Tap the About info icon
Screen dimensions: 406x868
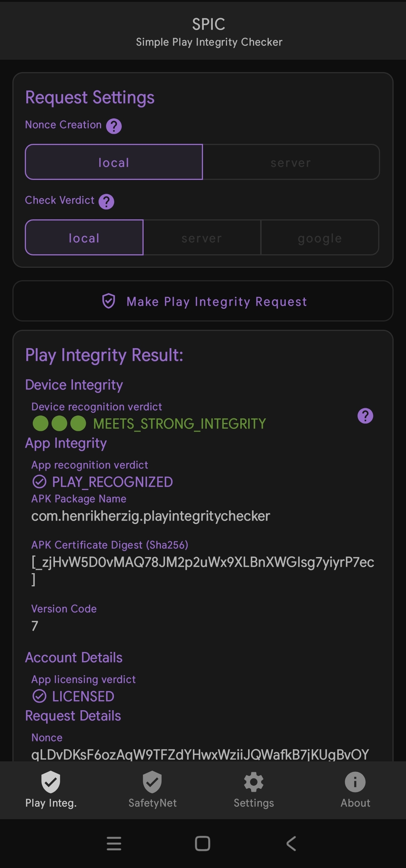(x=355, y=782)
